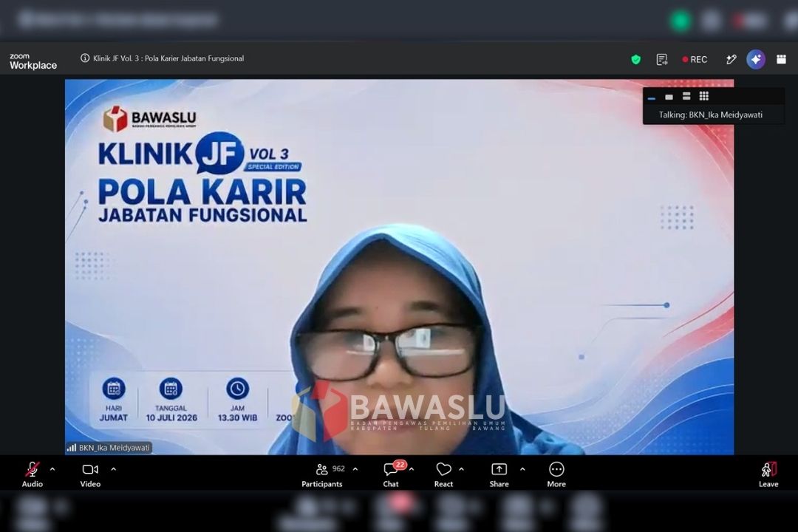Select the minimized-bar view in floating panel
Image resolution: width=798 pixels, height=532 pixels.
pos(652,98)
